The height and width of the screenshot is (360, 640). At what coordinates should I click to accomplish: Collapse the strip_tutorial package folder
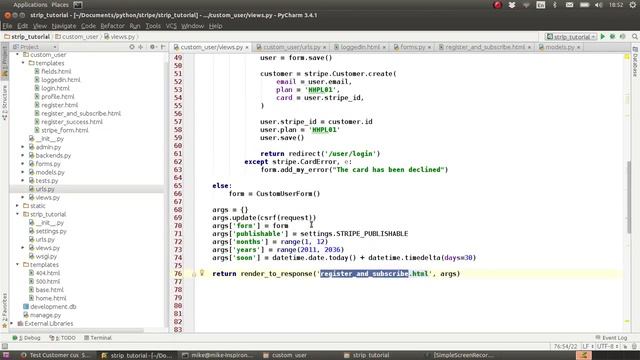tap(18, 214)
